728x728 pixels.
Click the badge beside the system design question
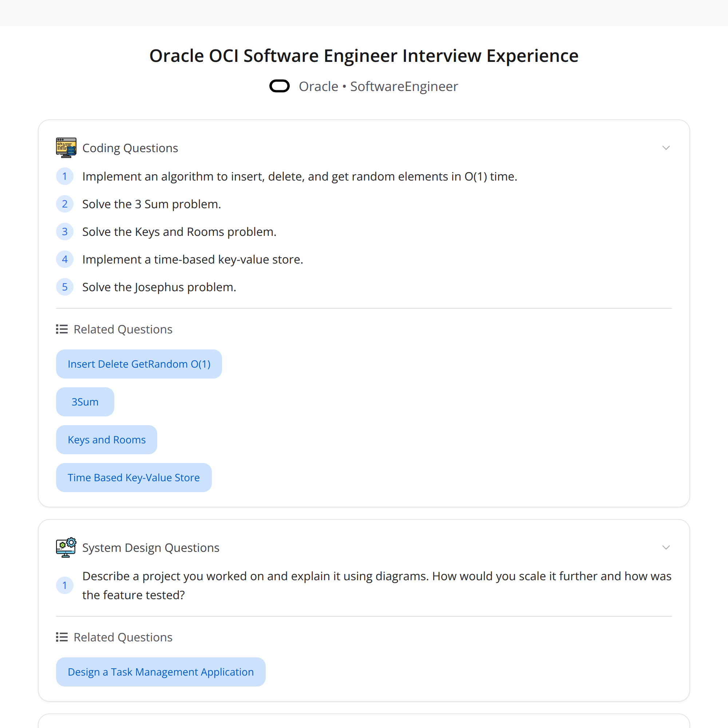tap(65, 585)
